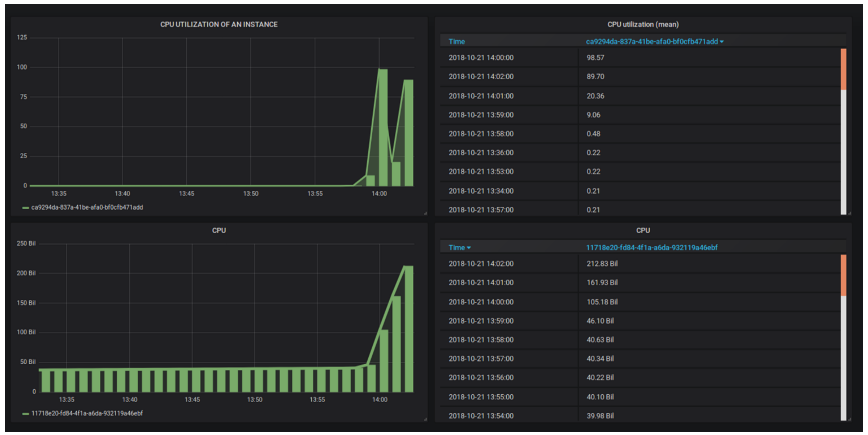
Task: Sort by the 11718e20-fd84 column header
Action: (x=651, y=248)
